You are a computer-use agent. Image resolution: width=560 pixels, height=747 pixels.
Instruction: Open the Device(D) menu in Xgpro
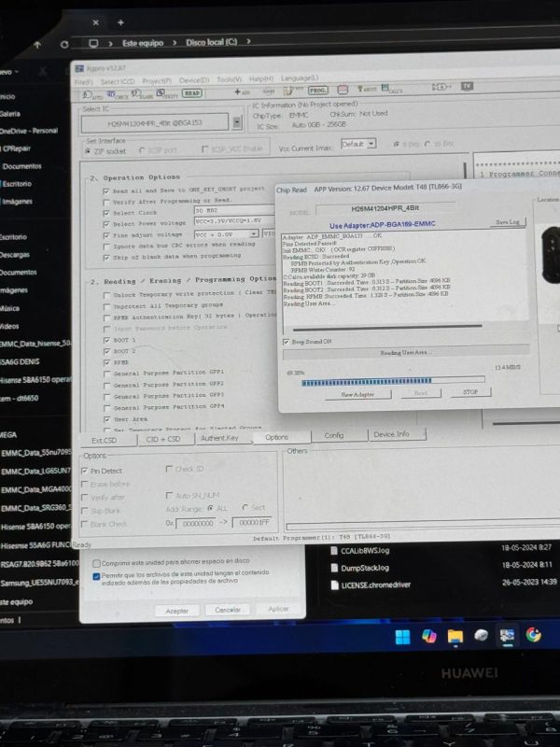pos(194,80)
